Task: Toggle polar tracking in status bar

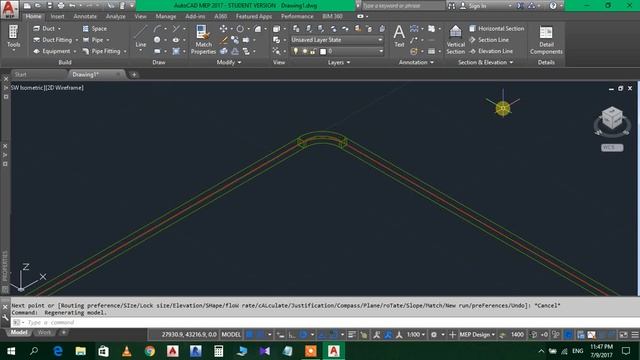Action: 304,335
